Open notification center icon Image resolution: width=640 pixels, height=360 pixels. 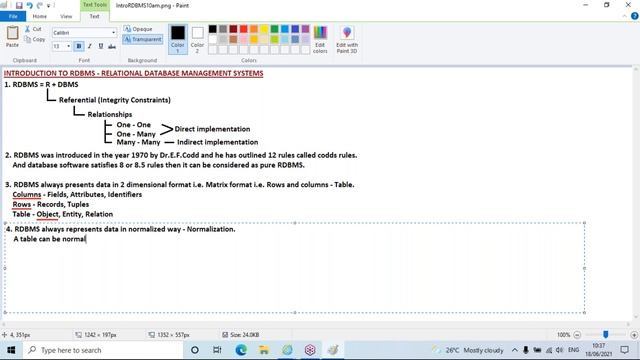click(x=624, y=350)
